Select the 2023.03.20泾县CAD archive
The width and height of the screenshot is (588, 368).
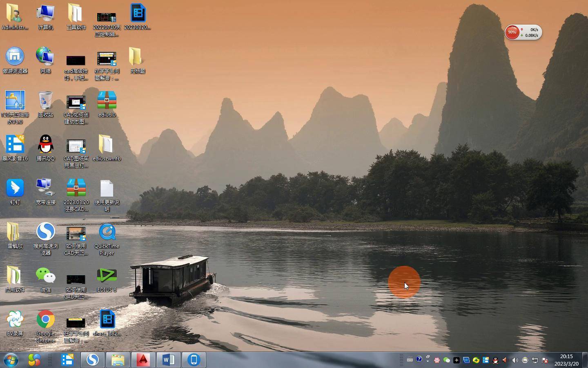click(76, 195)
